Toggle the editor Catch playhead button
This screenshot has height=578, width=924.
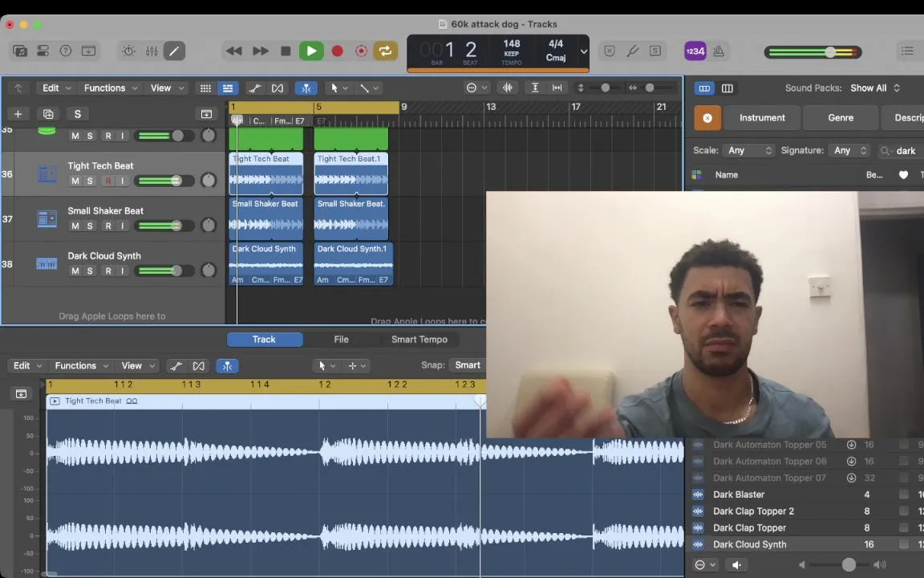tap(227, 366)
